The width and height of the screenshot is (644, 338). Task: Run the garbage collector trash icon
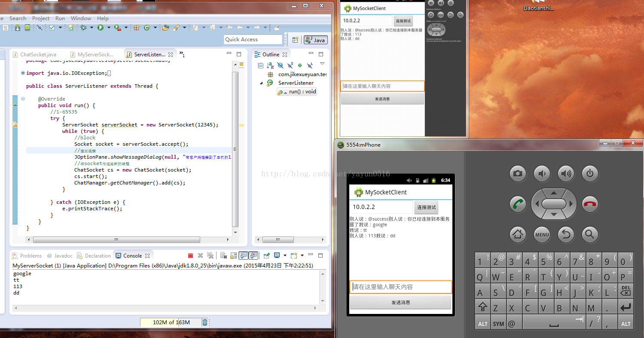(205, 322)
